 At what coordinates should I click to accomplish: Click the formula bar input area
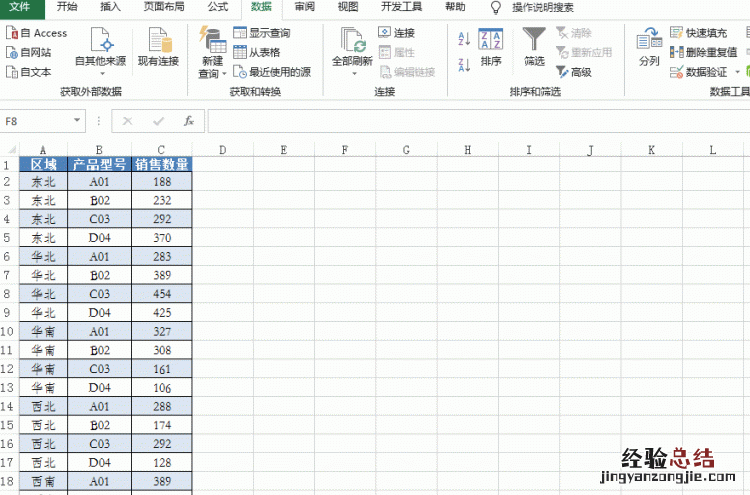tap(478, 121)
